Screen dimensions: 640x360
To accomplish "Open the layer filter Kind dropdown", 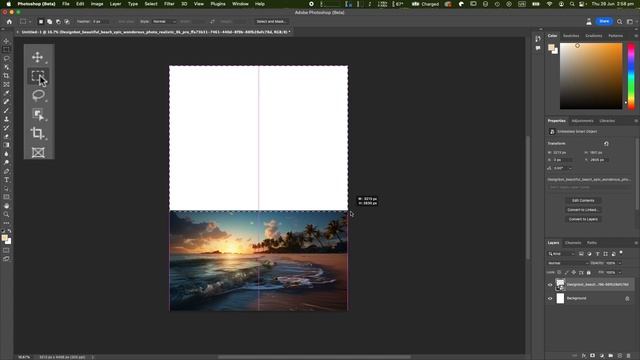I will coord(561,254).
